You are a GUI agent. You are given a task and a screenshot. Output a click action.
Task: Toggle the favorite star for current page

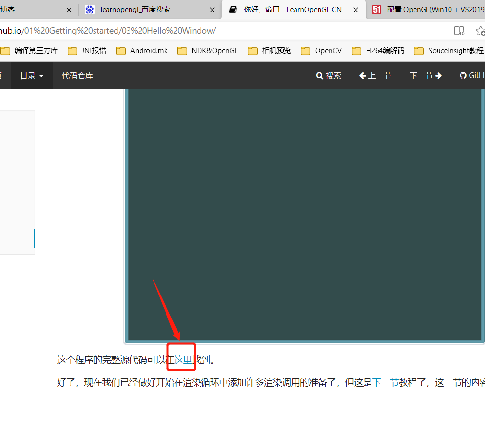(480, 30)
